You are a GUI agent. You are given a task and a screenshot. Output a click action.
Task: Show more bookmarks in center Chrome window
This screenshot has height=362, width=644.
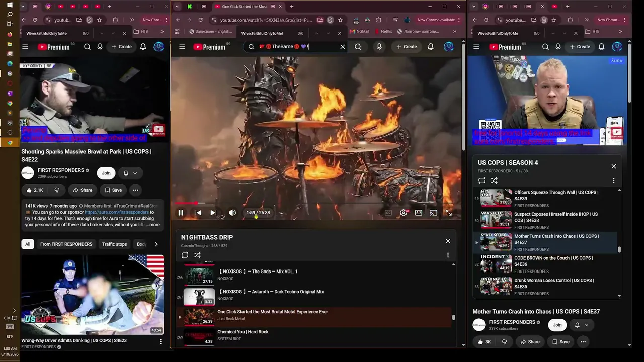(455, 32)
